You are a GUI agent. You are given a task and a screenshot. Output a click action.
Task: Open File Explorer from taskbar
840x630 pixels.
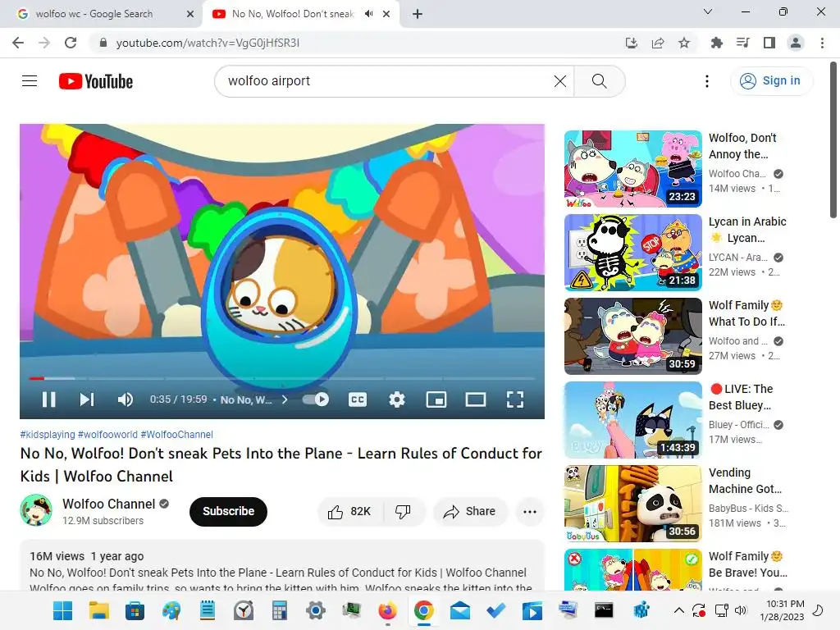[x=99, y=610]
